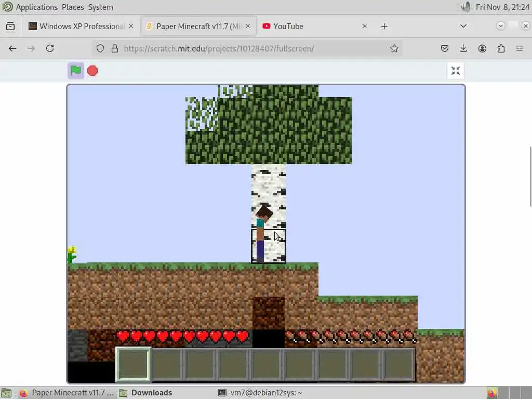The width and height of the screenshot is (532, 399).
Task: Open the Pocket save icon
Action: pos(445,48)
